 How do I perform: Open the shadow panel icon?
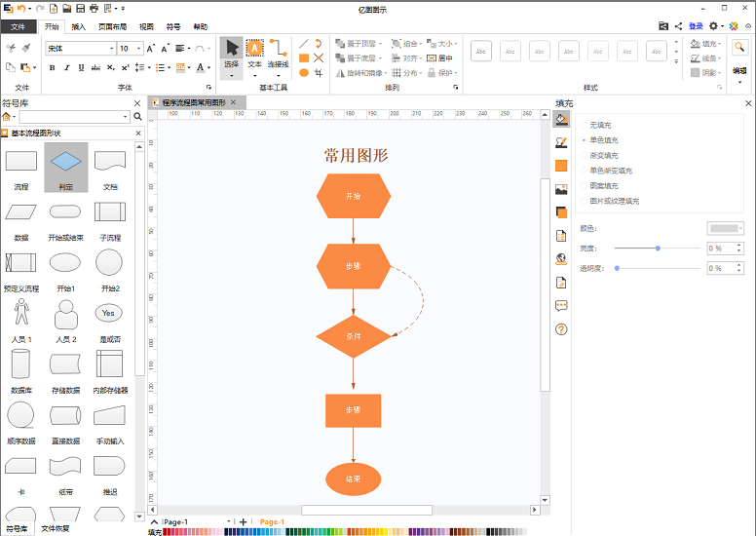[561, 212]
